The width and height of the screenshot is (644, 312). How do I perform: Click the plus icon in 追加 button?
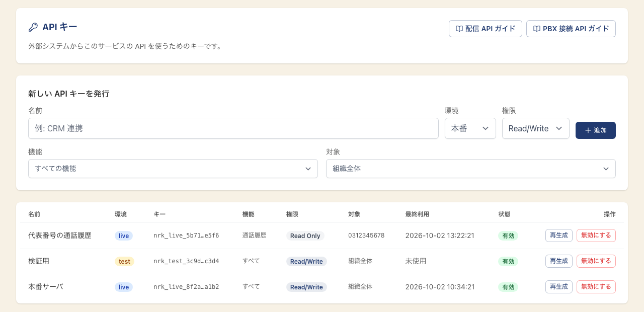click(x=588, y=130)
